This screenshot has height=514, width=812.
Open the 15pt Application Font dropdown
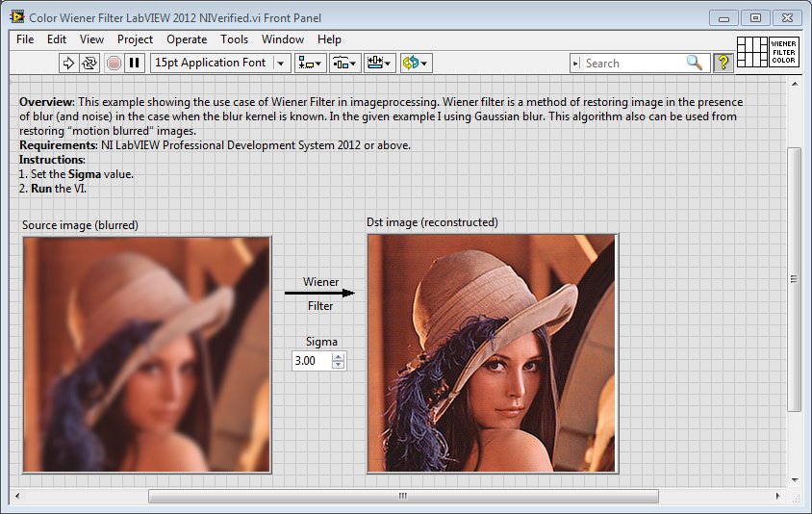[220, 64]
